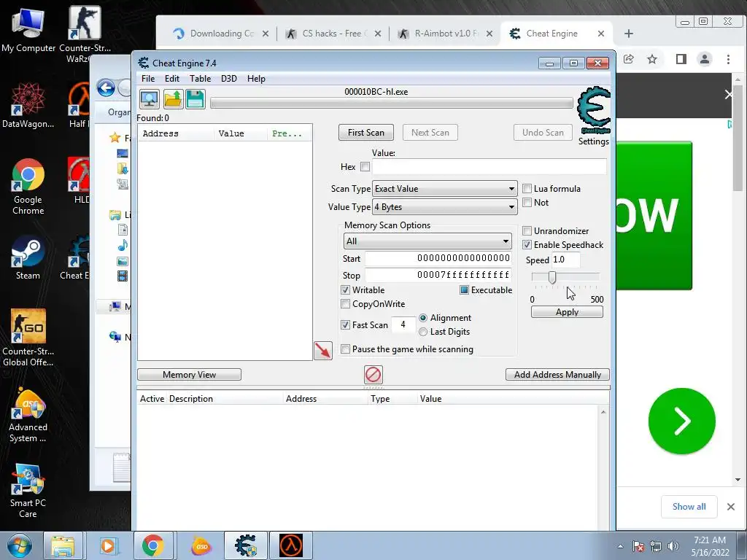Open Table menu

coord(200,79)
